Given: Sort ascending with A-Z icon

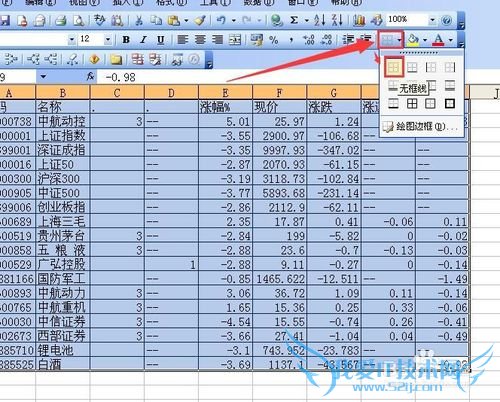Looking at the screenshot, I should click(x=320, y=21).
